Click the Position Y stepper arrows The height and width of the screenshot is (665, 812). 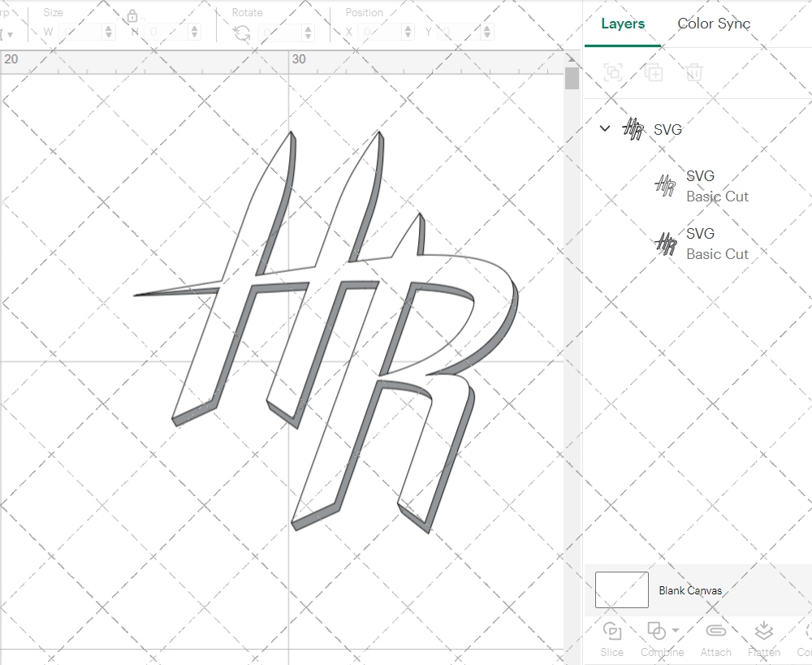point(486,32)
